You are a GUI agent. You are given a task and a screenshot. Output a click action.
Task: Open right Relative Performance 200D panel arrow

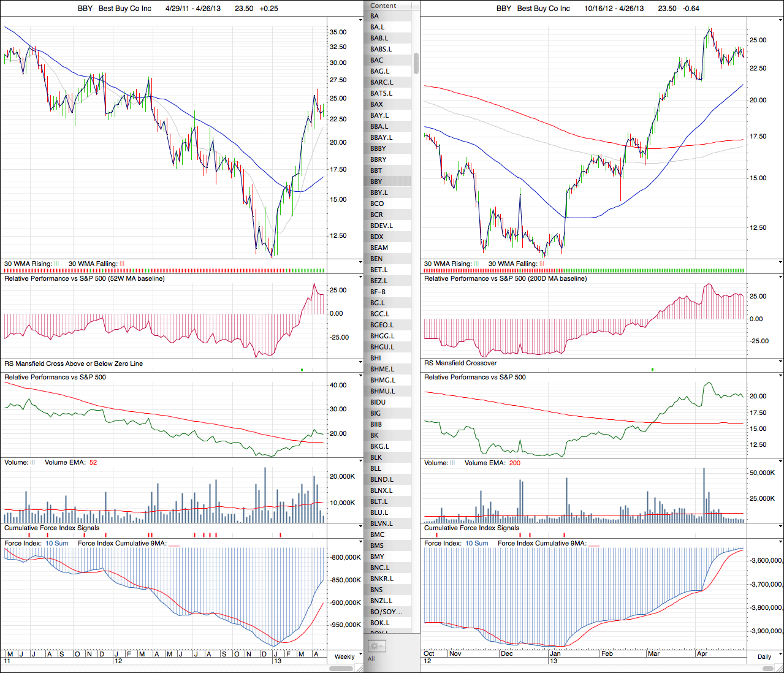[x=780, y=278]
